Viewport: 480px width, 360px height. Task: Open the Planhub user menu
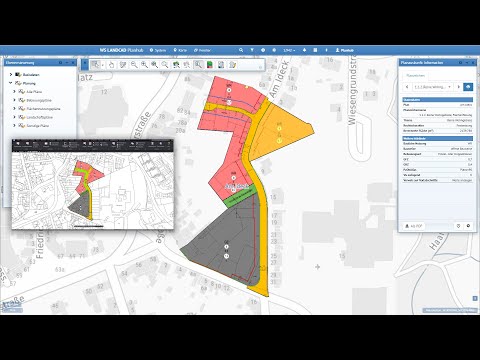click(x=344, y=50)
